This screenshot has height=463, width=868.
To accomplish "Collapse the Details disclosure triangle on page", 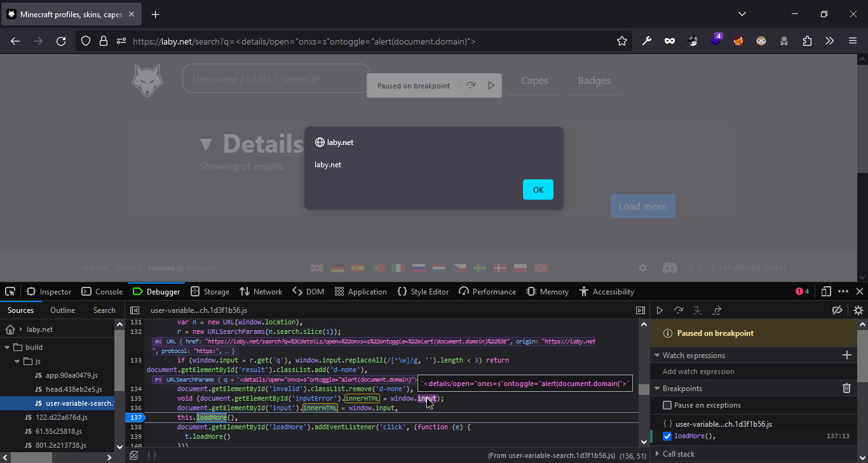I will (x=205, y=144).
